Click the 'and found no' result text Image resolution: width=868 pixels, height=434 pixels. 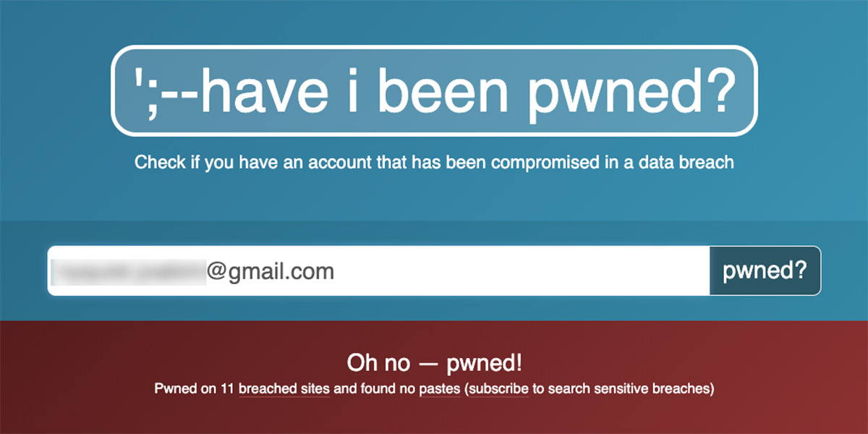coord(375,389)
